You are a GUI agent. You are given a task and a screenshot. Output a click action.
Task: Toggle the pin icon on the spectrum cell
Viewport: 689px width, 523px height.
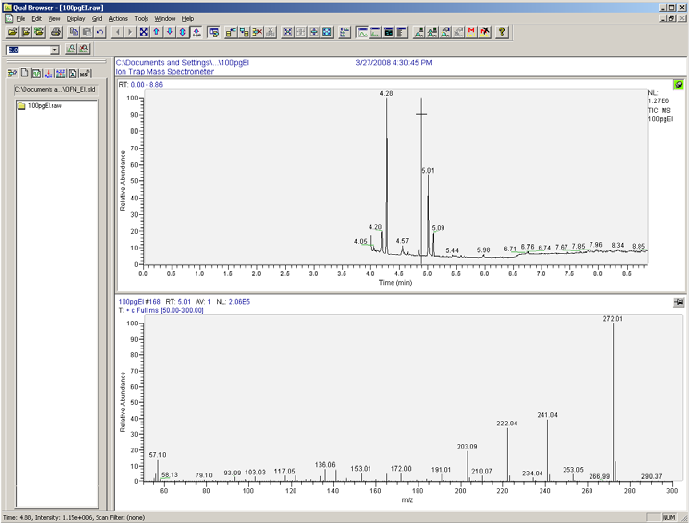(678, 302)
